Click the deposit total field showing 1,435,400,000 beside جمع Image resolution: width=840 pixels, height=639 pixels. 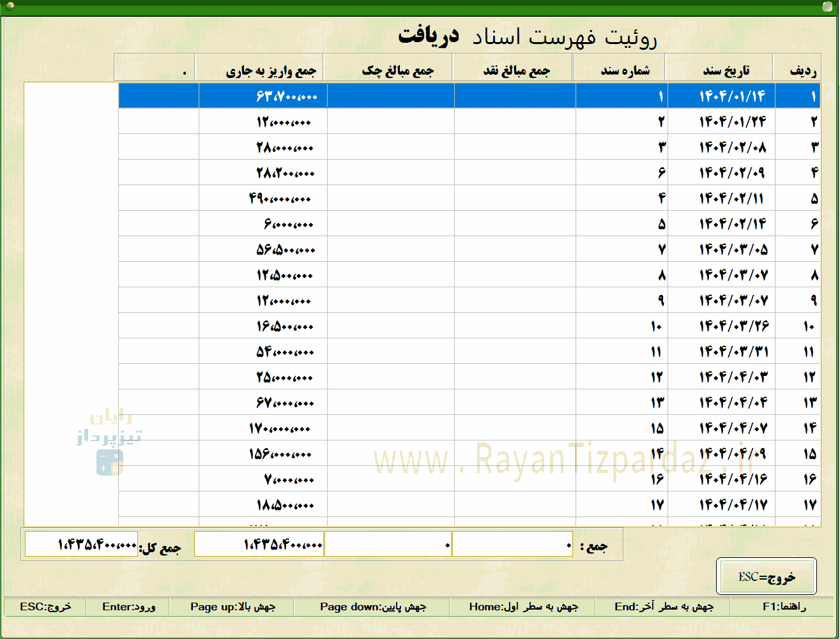259,545
